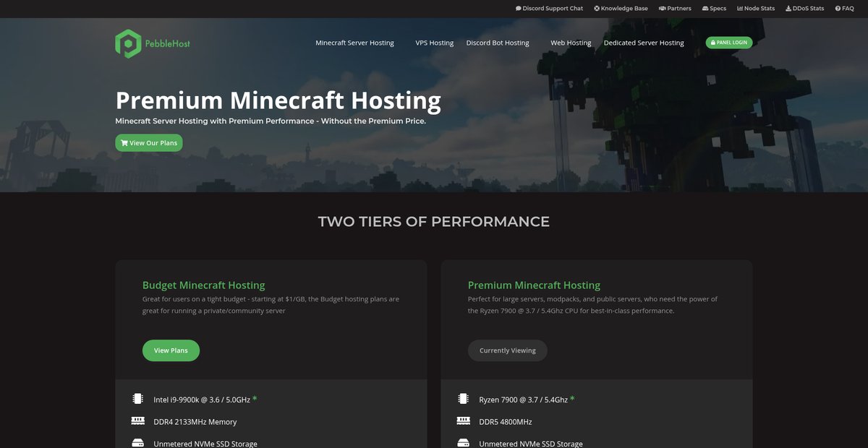Click the PebbleHost brand name text

pyautogui.click(x=168, y=43)
